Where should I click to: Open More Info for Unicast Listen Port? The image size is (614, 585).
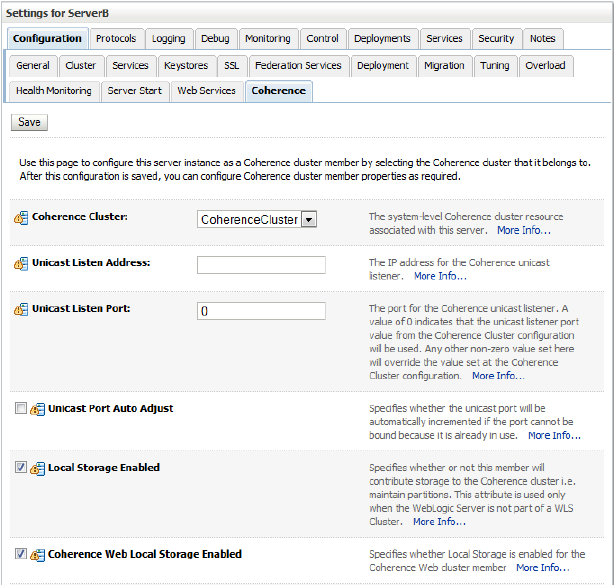pos(498,376)
